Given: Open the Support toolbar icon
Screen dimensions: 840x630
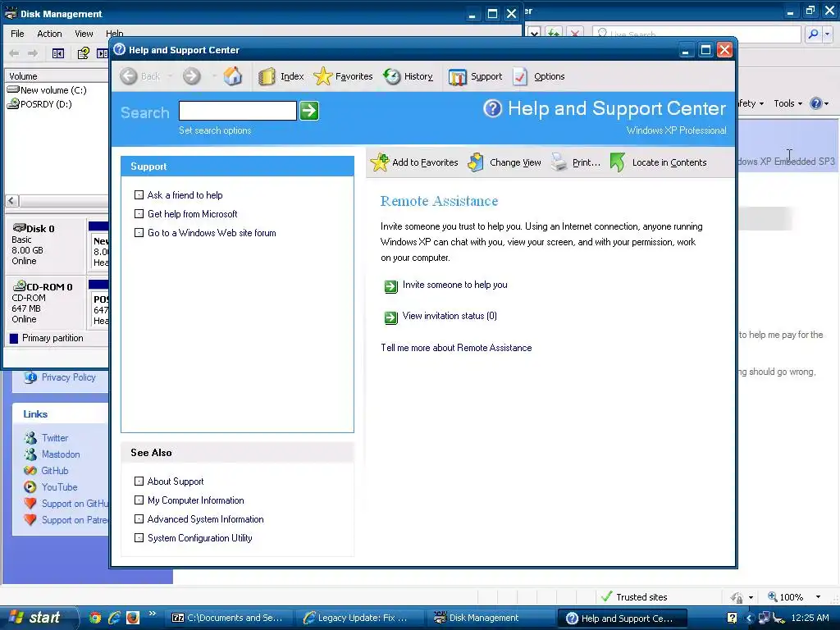Looking at the screenshot, I should 457,76.
